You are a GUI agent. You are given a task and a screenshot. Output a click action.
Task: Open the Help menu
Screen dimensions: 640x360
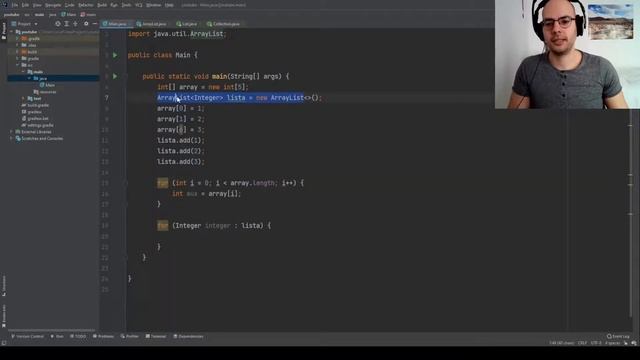[169, 5]
